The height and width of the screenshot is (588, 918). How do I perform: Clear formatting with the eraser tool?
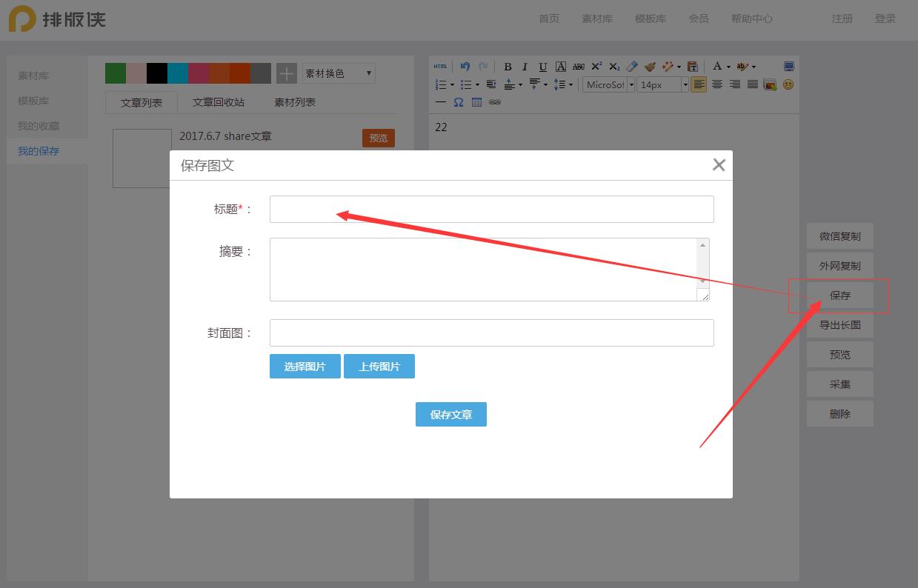pyautogui.click(x=631, y=66)
